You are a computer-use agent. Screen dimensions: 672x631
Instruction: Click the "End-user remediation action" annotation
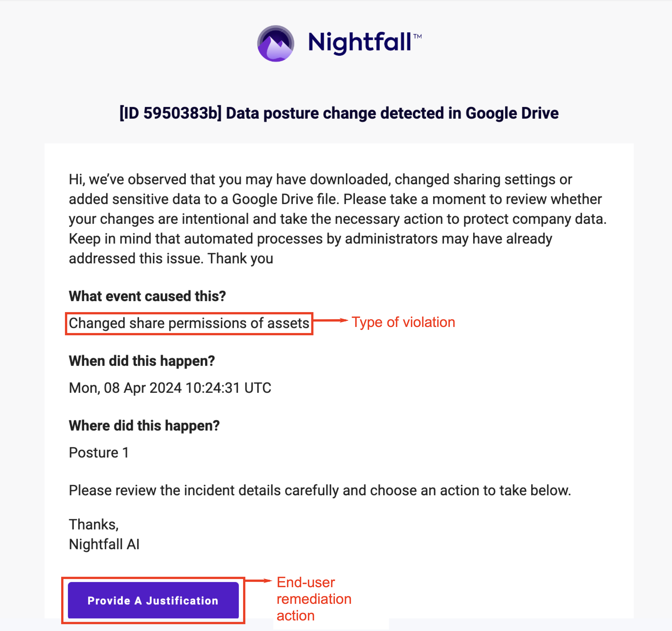tap(314, 599)
